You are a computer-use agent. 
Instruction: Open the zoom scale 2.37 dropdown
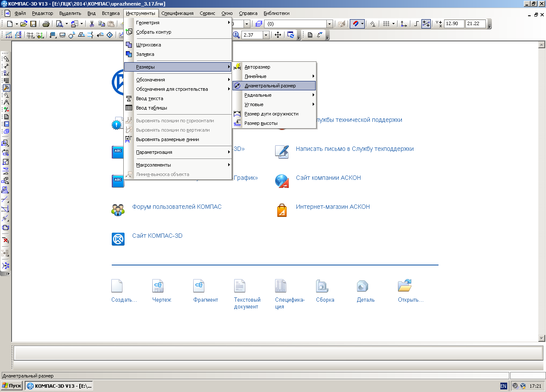266,35
